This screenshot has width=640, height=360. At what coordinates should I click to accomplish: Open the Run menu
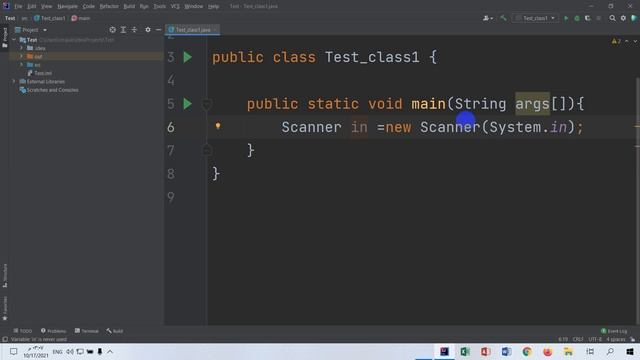click(x=144, y=7)
